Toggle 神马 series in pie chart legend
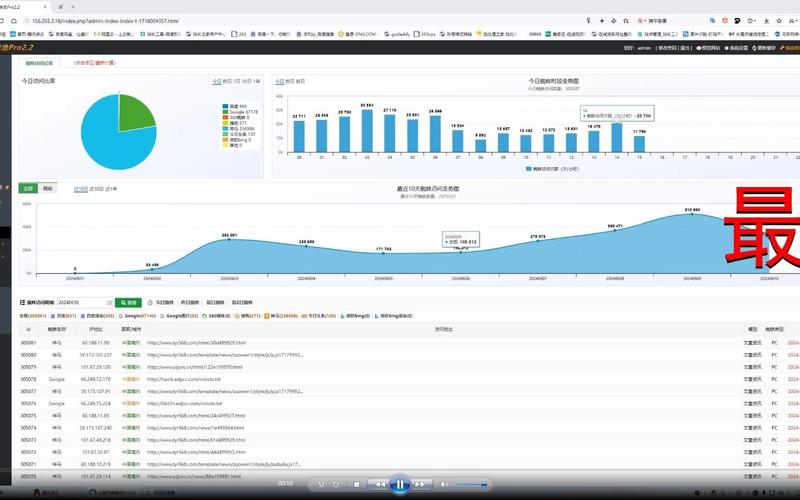800x500 pixels. tap(240, 128)
